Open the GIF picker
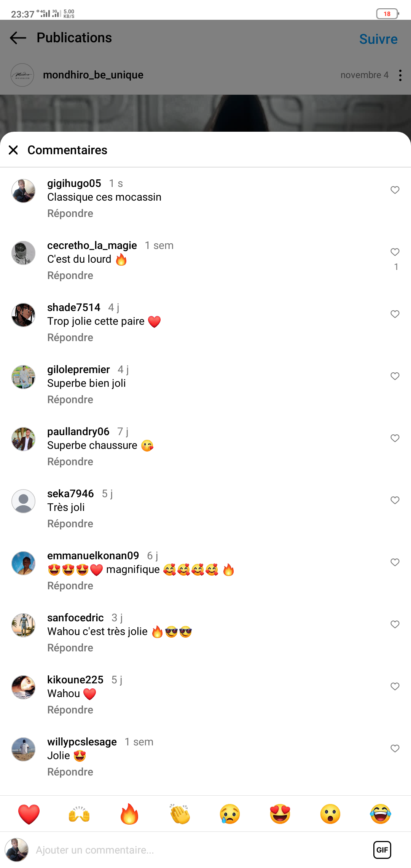The image size is (411, 868). [382, 850]
